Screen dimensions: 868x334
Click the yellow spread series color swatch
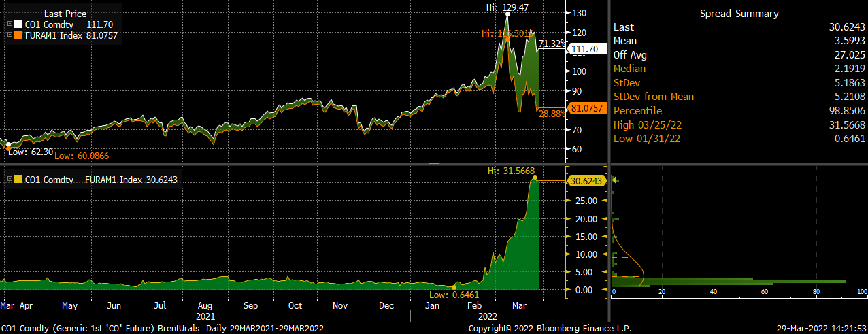point(18,180)
